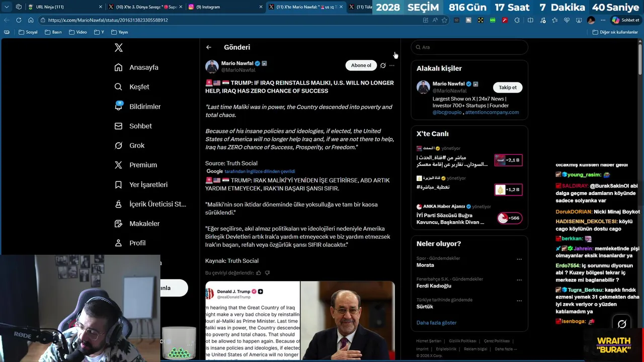644x362 pixels.
Task: Click Abone ol button on post
Action: pos(361,65)
